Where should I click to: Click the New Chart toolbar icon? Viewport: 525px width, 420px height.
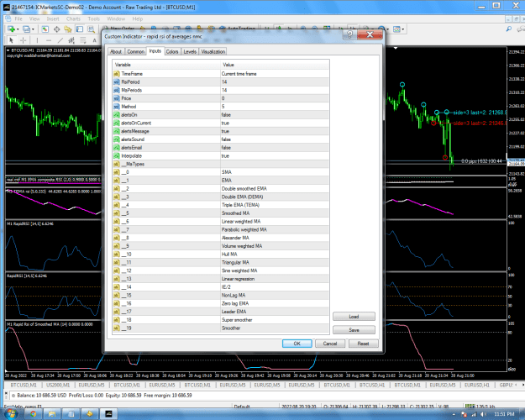tap(11, 29)
